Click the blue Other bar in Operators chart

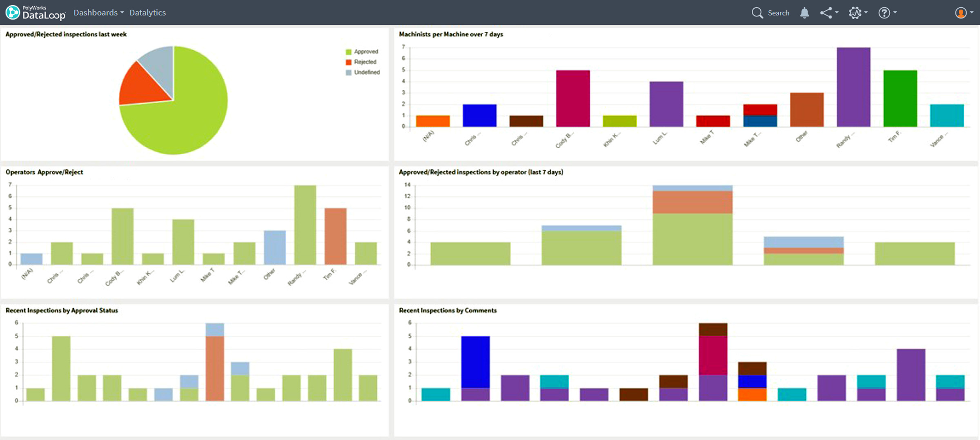275,247
